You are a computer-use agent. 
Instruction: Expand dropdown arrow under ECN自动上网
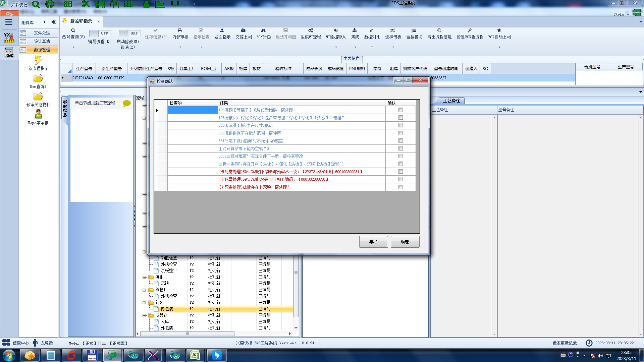[499, 47]
